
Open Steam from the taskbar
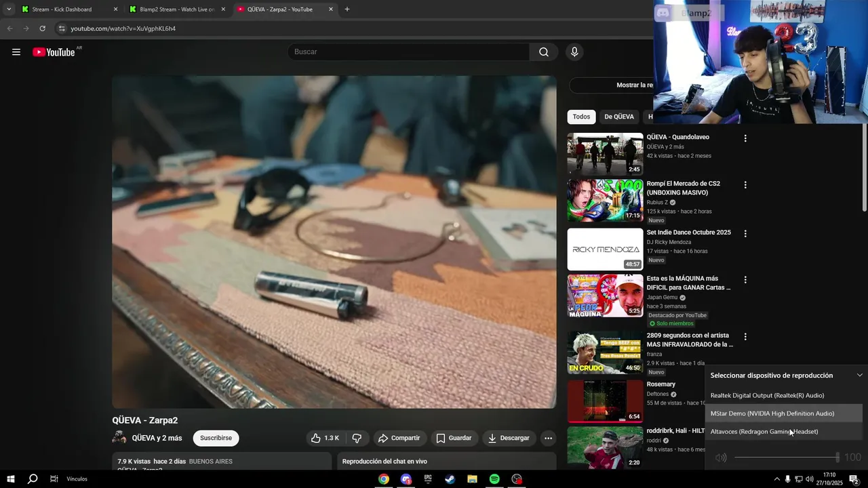coord(450,479)
